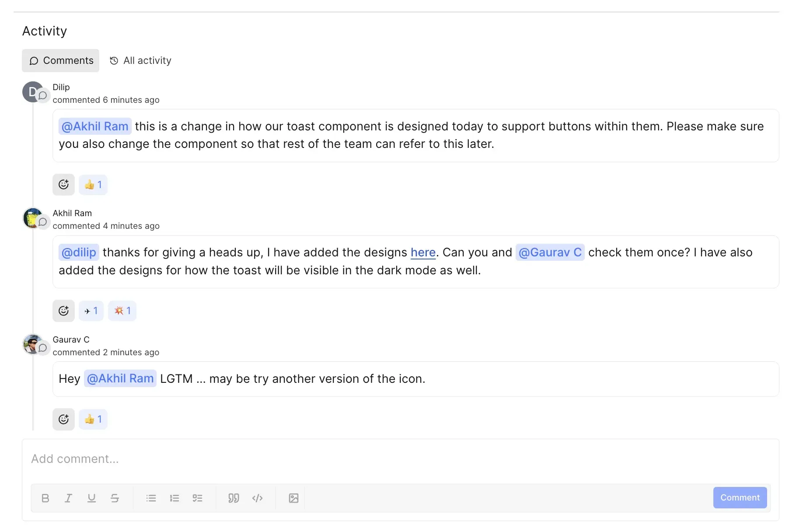
Task: Apply strikethrough formatting in comment editor
Action: click(115, 498)
